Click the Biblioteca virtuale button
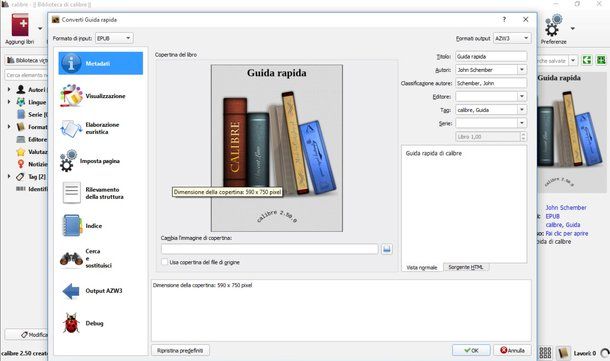 [27, 60]
